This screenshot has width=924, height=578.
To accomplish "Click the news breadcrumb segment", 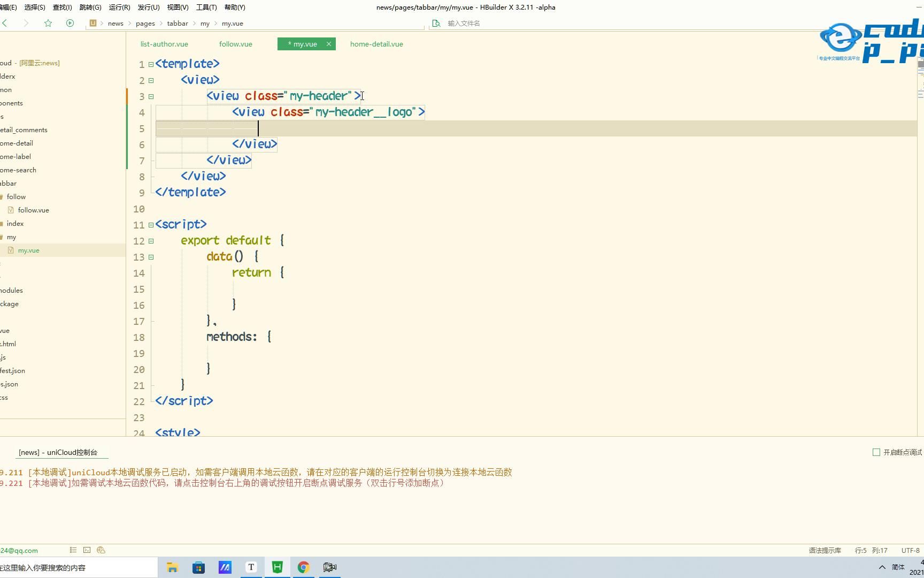I will point(115,23).
